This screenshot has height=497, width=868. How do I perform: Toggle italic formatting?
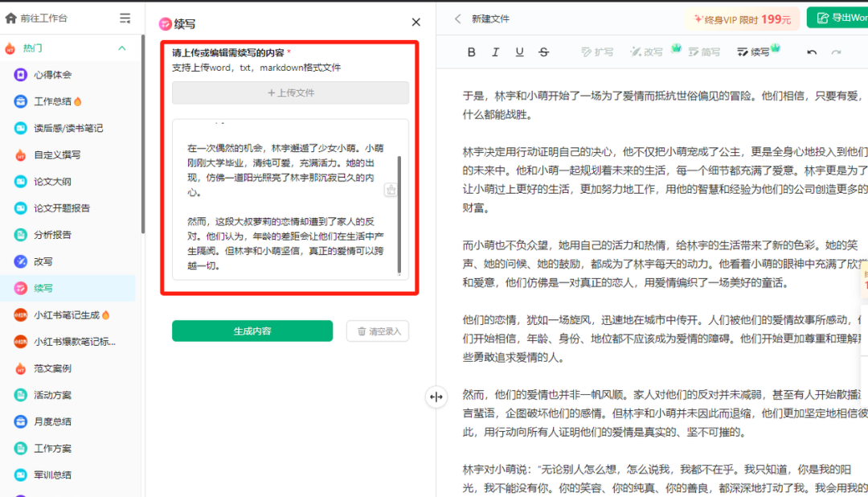point(495,52)
